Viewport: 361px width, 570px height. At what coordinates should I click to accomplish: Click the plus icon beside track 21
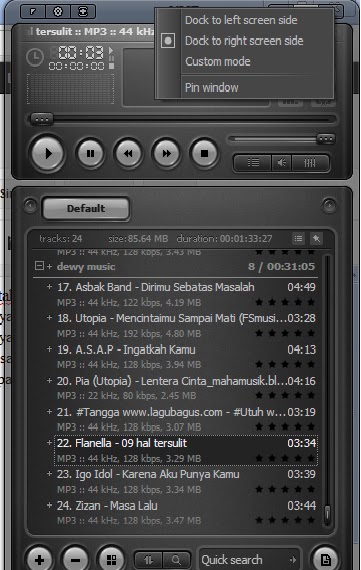(49, 412)
